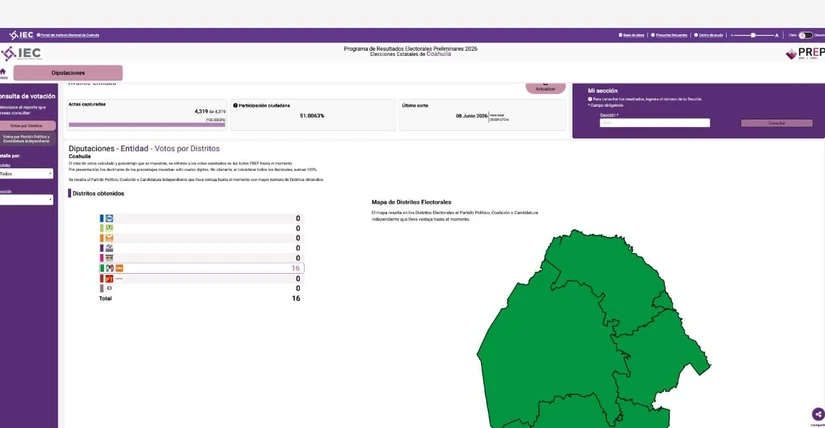The image size is (825, 428).
Task: Click the Consultar button
Action: [x=777, y=123]
